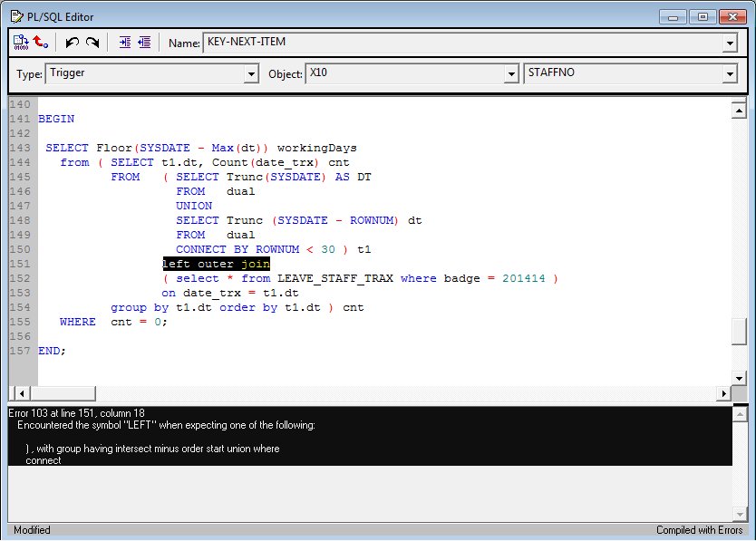This screenshot has height=541, width=756.
Task: Click the Revert changes icon
Action: pos(41,42)
